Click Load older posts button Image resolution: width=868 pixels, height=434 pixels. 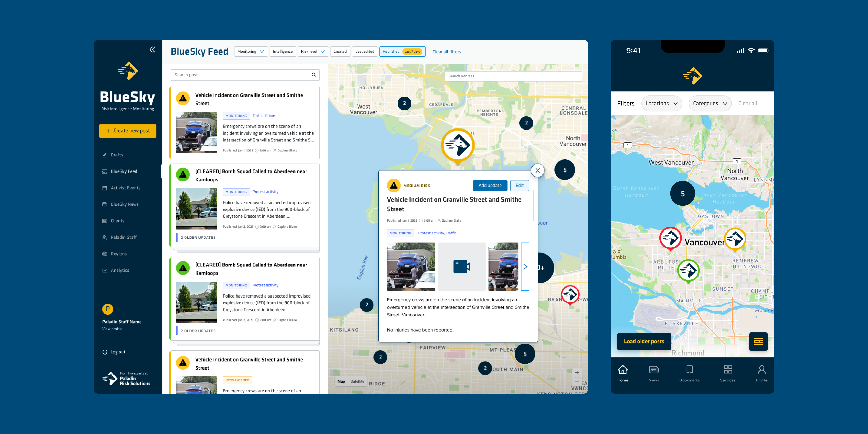coord(644,341)
